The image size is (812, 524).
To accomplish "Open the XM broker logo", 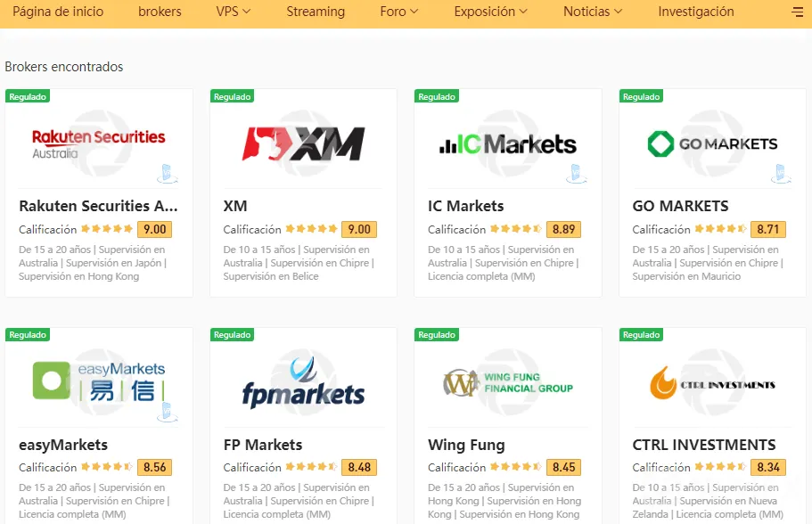I will [303, 143].
